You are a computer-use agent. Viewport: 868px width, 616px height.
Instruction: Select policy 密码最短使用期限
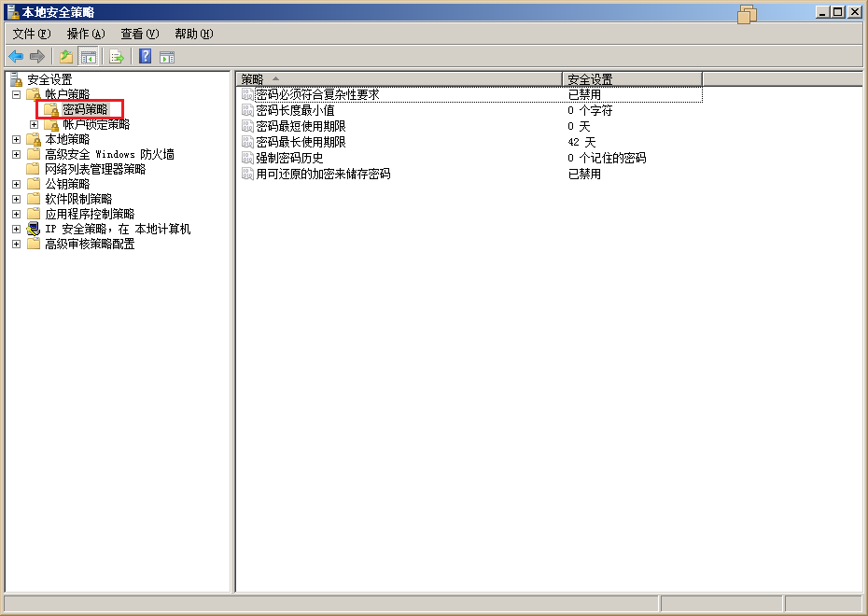[301, 126]
